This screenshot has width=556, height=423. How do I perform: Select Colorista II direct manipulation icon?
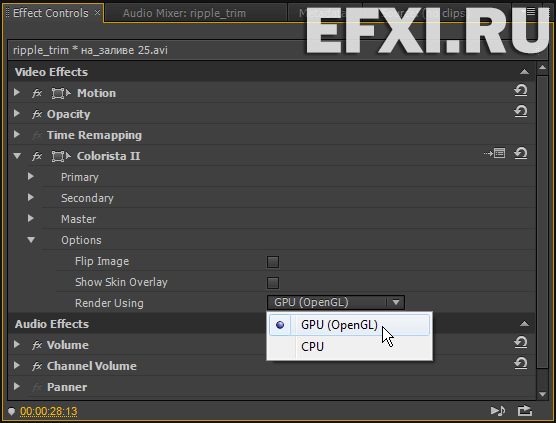(x=61, y=156)
